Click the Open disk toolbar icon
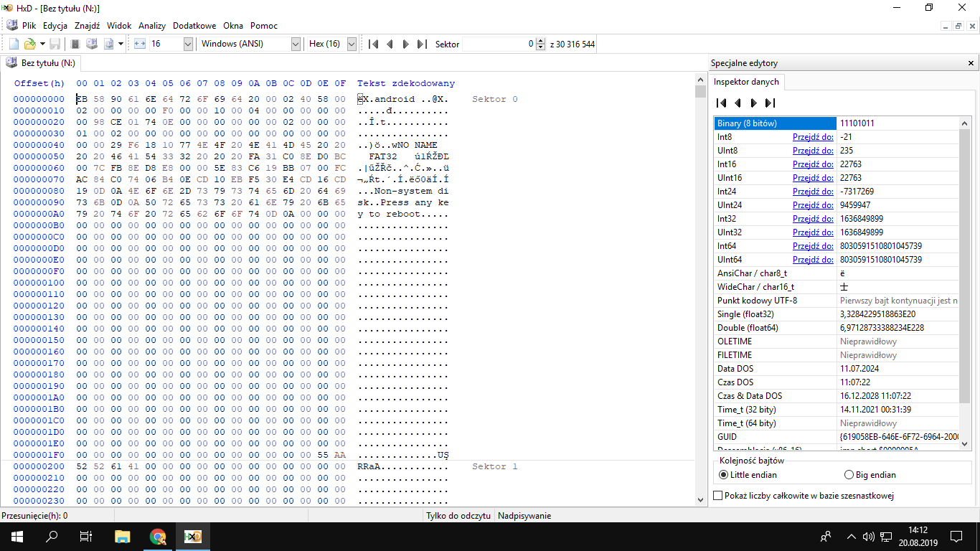 (x=92, y=44)
